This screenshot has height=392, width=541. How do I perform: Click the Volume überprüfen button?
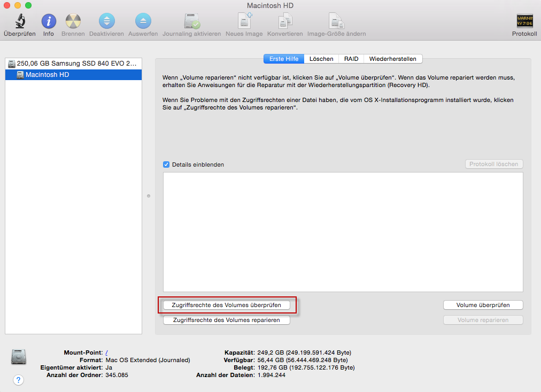[483, 305]
